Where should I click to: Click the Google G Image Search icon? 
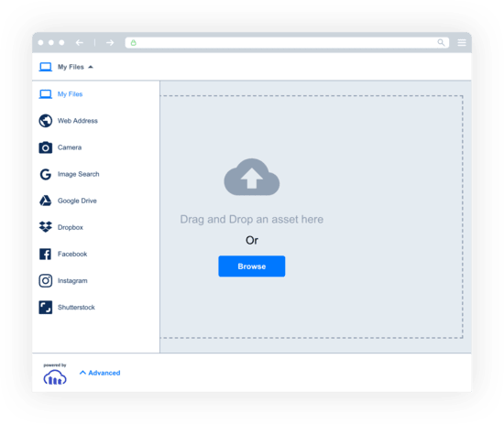pos(45,174)
